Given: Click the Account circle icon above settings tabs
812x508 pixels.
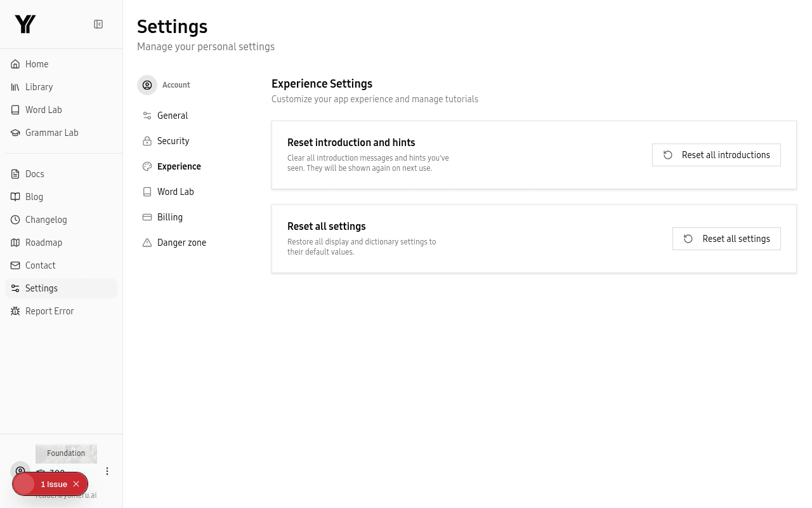Looking at the screenshot, I should [x=147, y=85].
